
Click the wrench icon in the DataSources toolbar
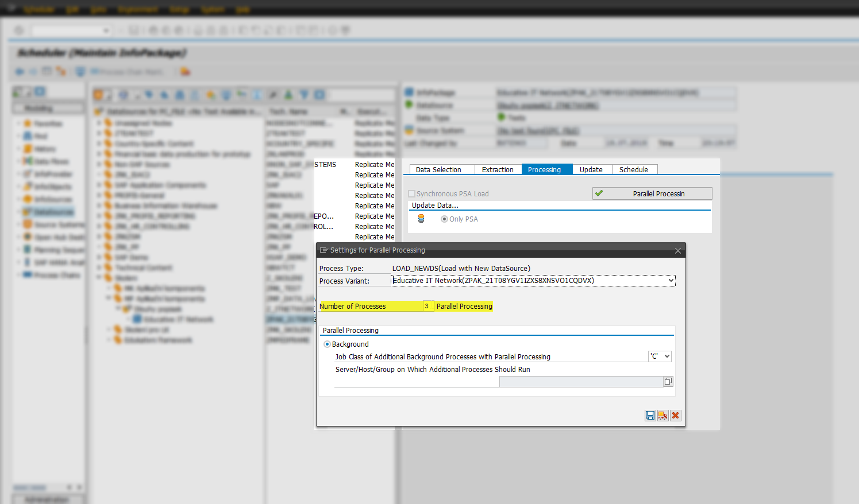pyautogui.click(x=272, y=94)
